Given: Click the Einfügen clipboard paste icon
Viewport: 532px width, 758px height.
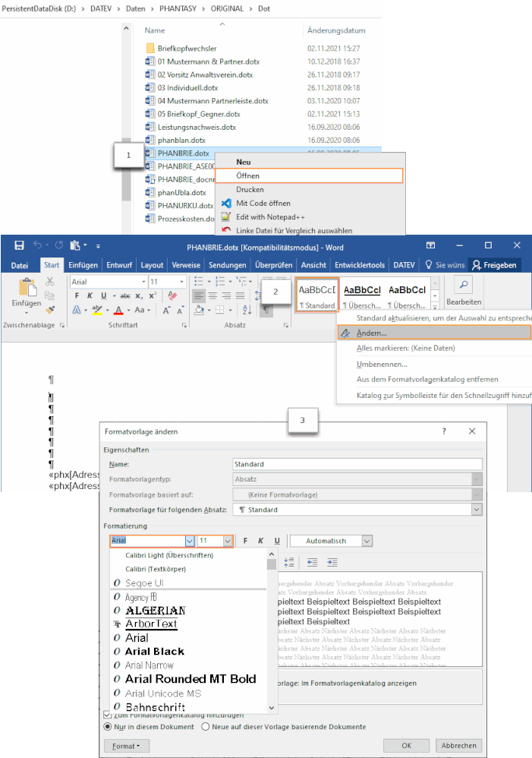Looking at the screenshot, I should click(27, 286).
